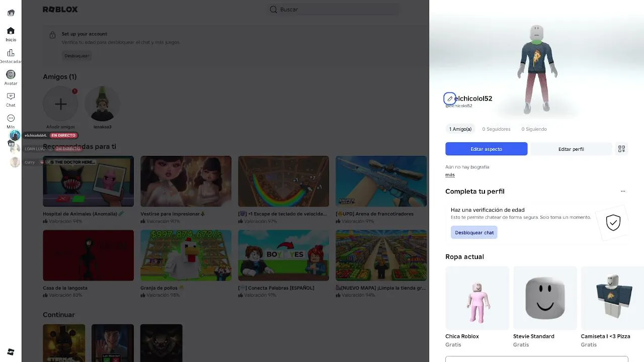Click the "Continuar" section heading
The height and width of the screenshot is (362, 644).
58,315
